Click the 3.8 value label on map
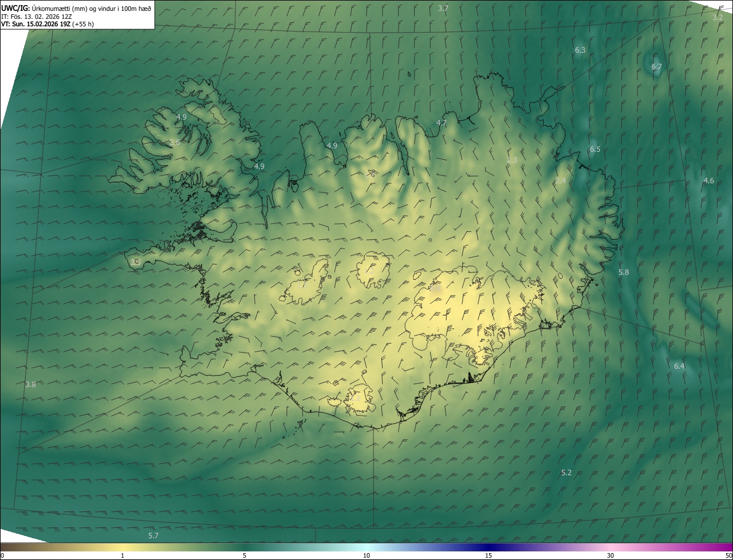Screen dimensions: 733x560 coord(30,384)
